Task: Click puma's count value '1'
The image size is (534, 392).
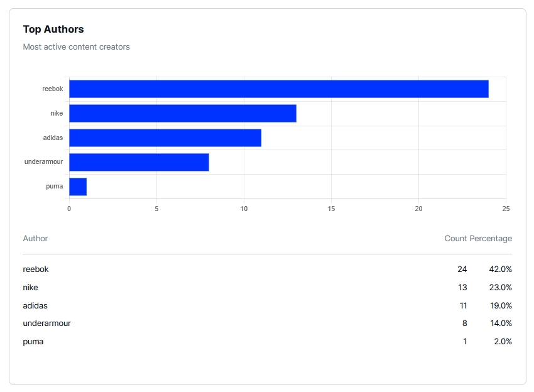Action: coord(465,342)
